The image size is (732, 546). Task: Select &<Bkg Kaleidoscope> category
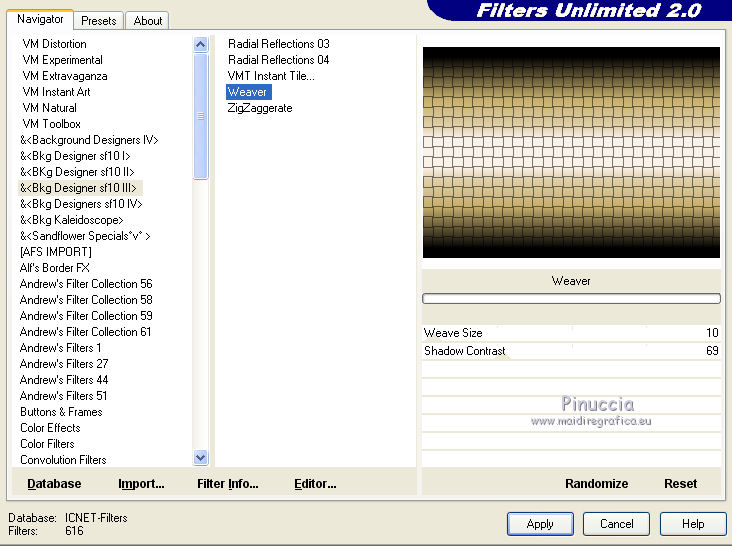pyautogui.click(x=72, y=220)
